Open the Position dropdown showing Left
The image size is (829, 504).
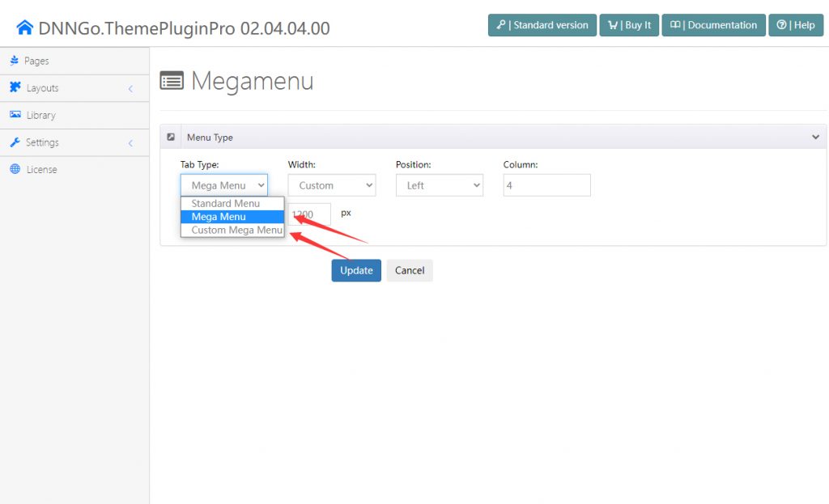tap(440, 184)
